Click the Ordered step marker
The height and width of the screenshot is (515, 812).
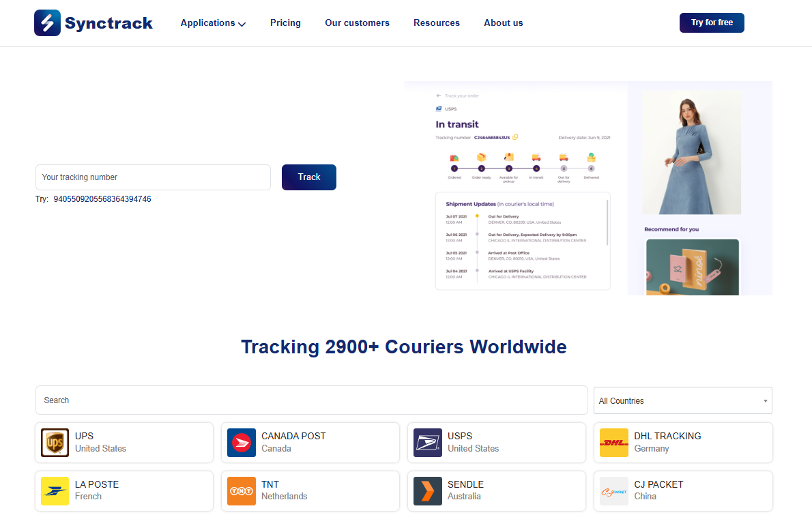[454, 168]
